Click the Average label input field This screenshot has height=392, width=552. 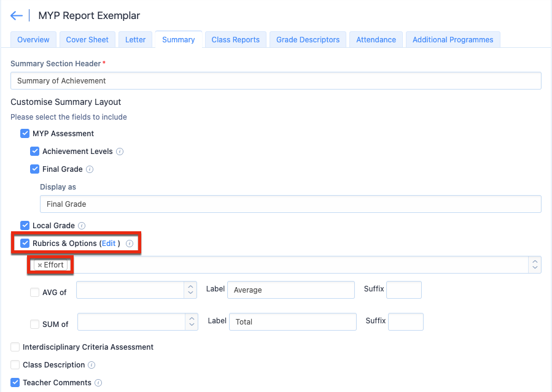(x=291, y=290)
